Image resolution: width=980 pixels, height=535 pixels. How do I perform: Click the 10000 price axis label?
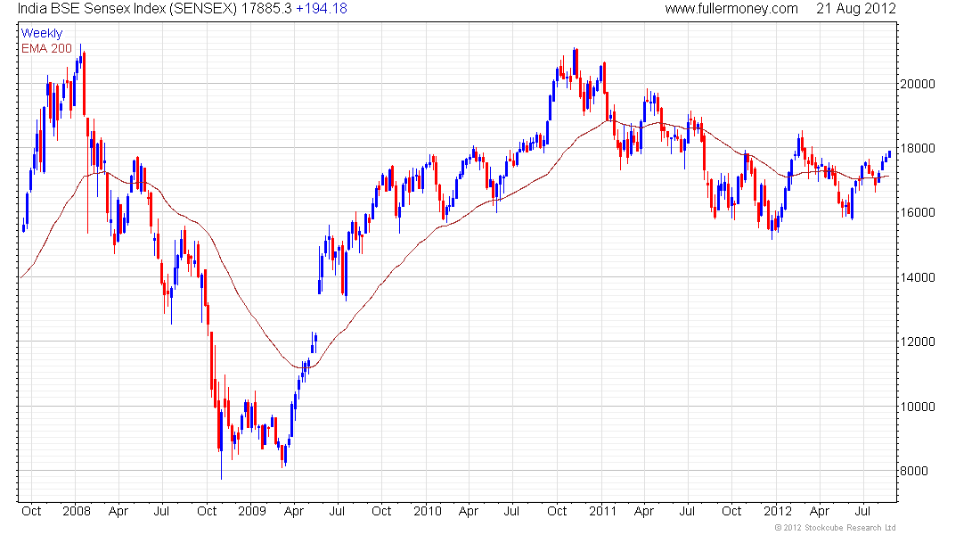918,407
